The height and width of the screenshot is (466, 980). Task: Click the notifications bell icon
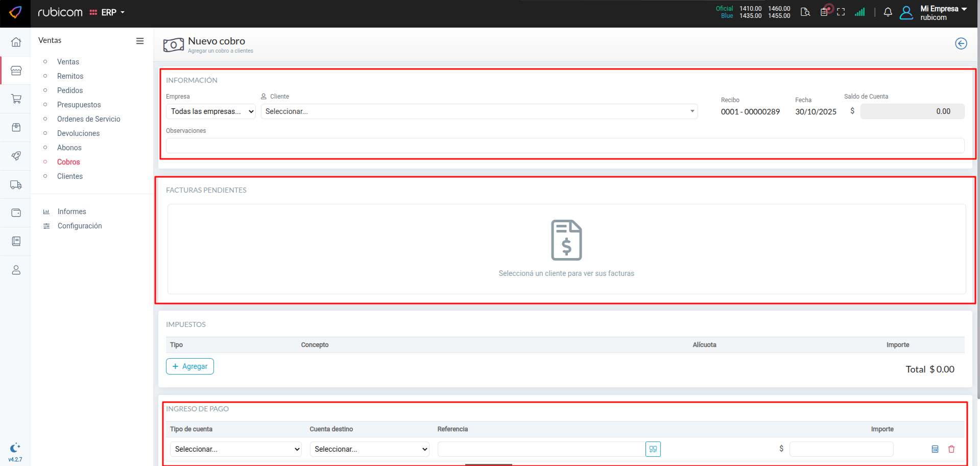pyautogui.click(x=888, y=12)
